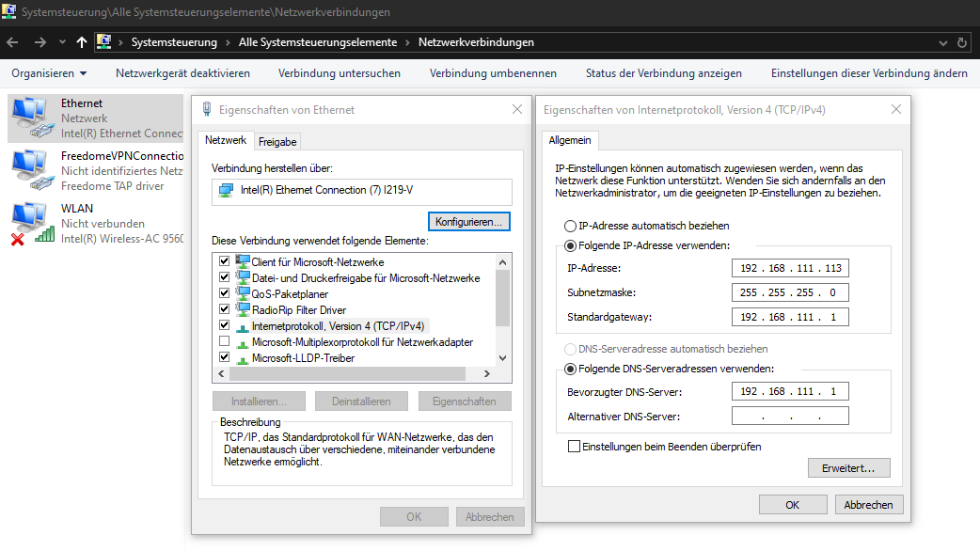Click the horizontal scrollbar thumb in elements list
Viewport: 980px width, 551px height.
(347, 373)
